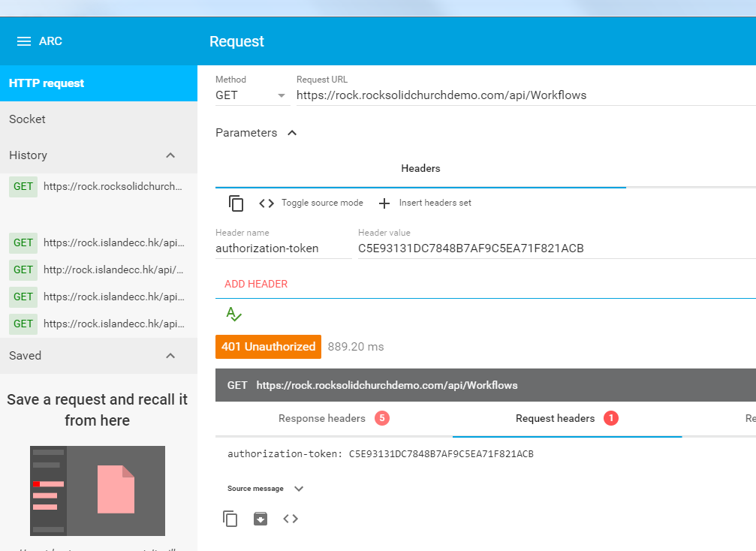Open the Request headers tab
756x551 pixels.
(567, 418)
